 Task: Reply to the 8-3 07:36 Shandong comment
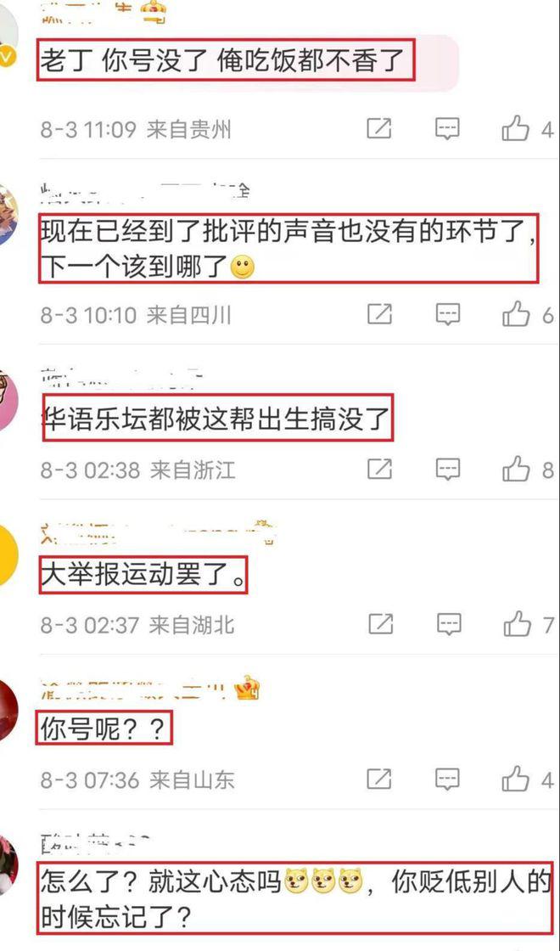pos(448,779)
